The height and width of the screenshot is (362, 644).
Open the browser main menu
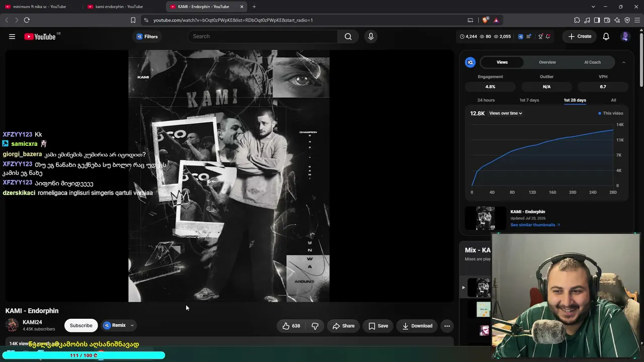pyautogui.click(x=637, y=20)
